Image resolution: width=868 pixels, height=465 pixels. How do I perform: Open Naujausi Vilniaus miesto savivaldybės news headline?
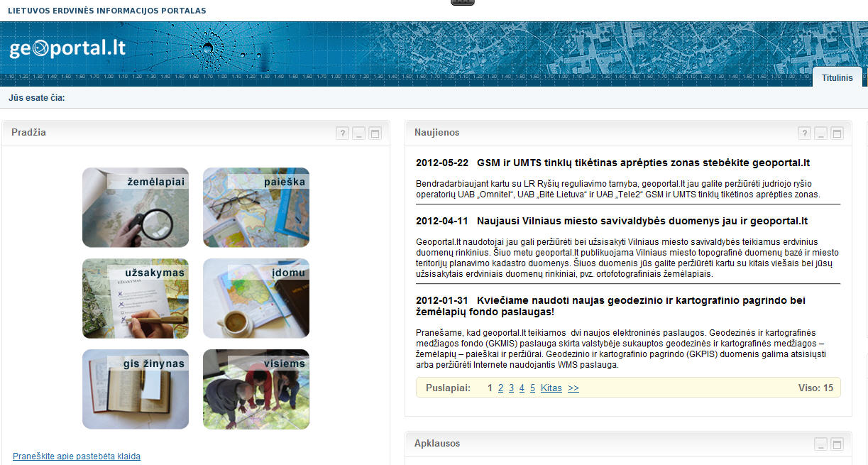tap(642, 221)
